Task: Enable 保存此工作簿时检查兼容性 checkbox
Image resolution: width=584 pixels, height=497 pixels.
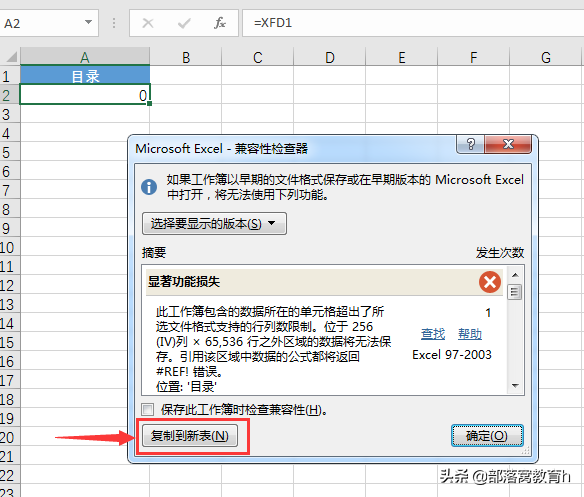Action: 147,409
